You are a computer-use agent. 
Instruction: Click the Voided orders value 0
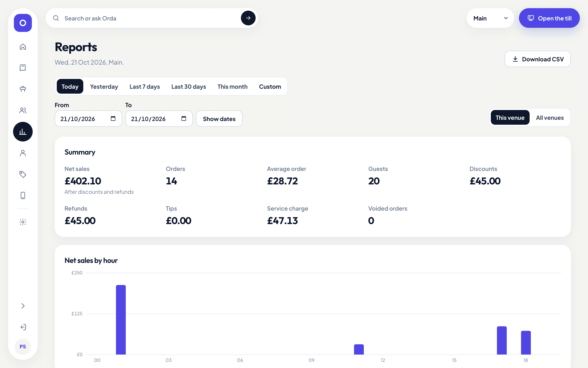pos(371,221)
